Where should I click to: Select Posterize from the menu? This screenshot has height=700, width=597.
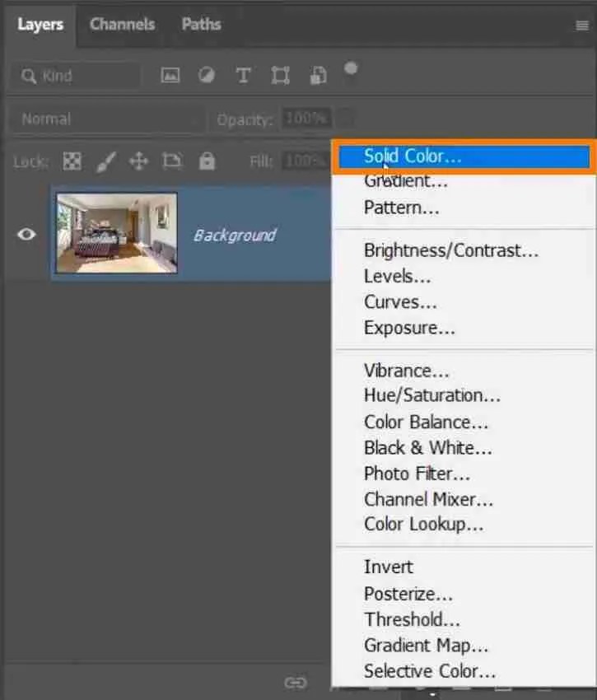464,594
